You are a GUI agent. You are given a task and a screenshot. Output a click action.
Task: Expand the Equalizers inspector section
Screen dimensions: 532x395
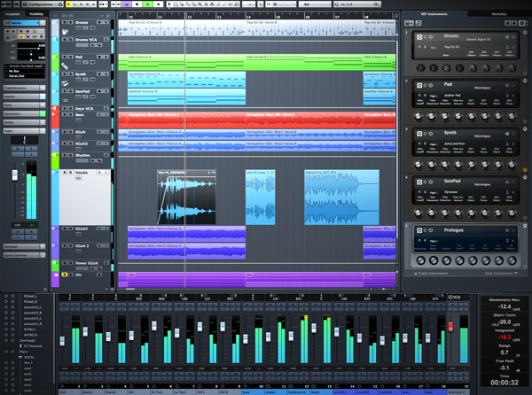25,114
